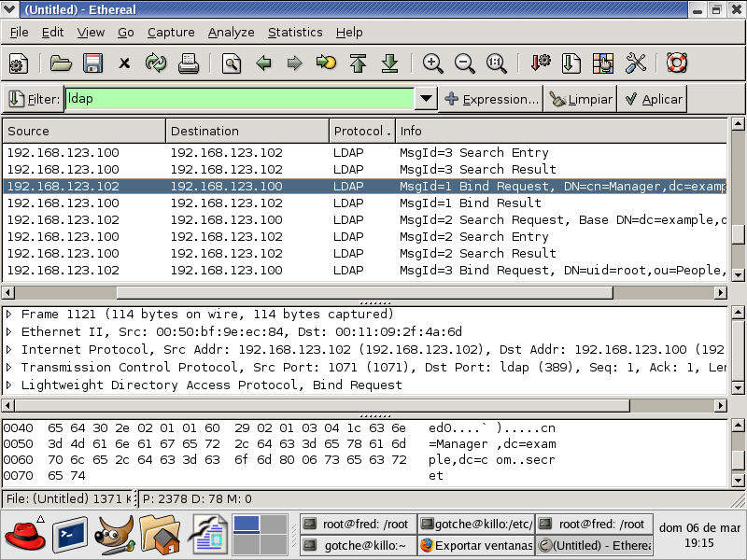Image resolution: width=747 pixels, height=560 pixels.
Task: Open preferences with the tools icon
Action: (x=635, y=63)
